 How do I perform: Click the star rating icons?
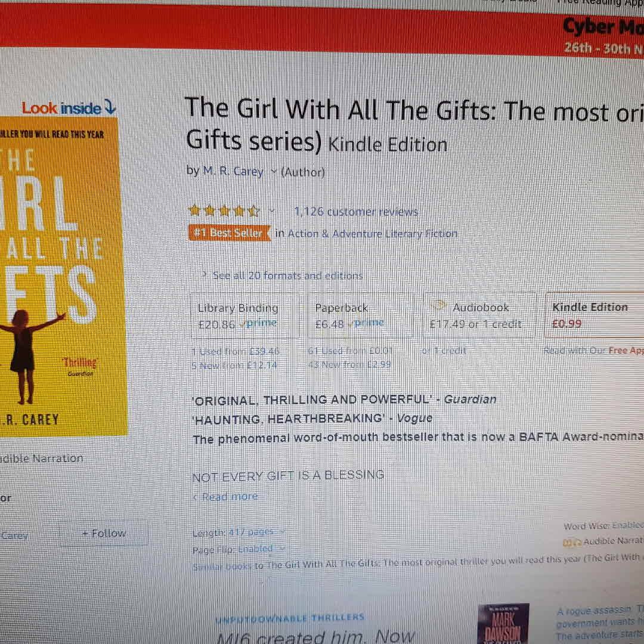tap(224, 211)
